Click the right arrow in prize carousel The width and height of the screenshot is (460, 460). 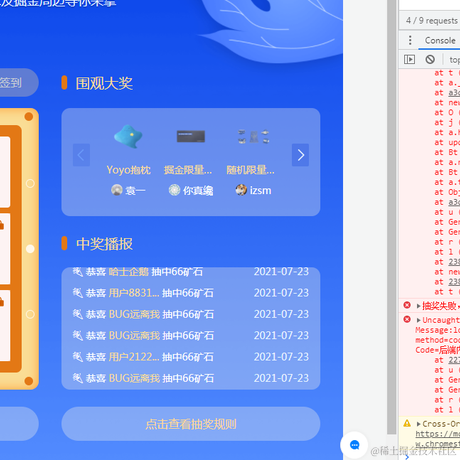300,155
